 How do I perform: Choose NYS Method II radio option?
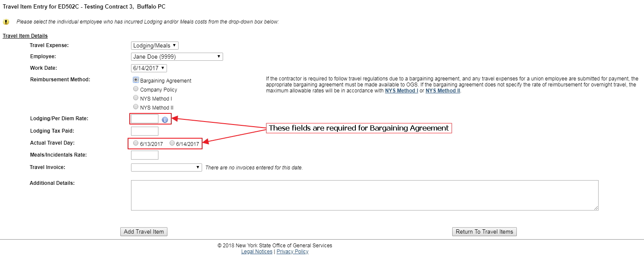136,107
